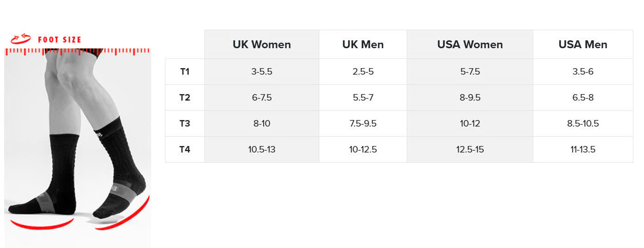Click the 10.5-13 cell in the T4 row
Viewport: 644px width, 248px height.
tap(262, 150)
